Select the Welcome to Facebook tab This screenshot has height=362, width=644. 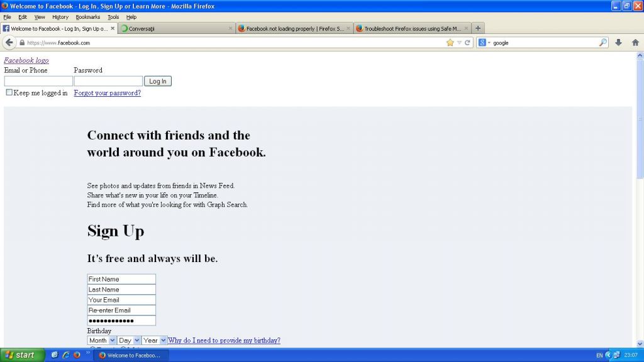[58, 28]
